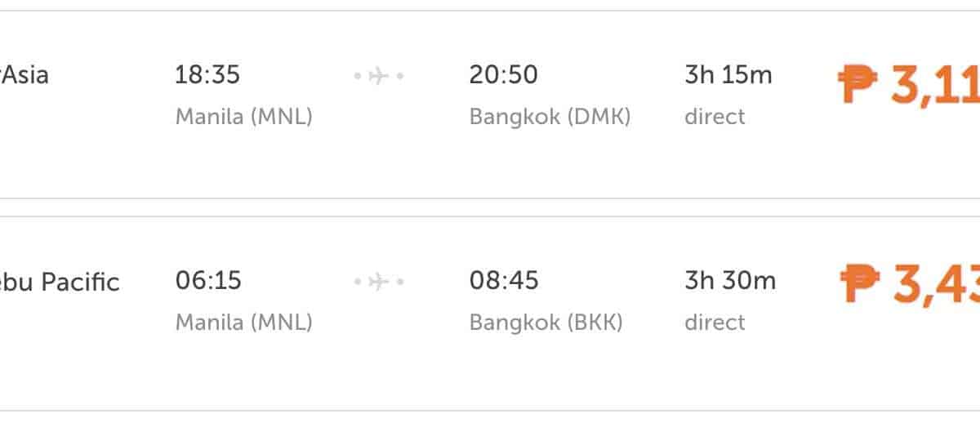The image size is (980, 423).
Task: Select the AirAsia airline name
Action: pyautogui.click(x=24, y=75)
